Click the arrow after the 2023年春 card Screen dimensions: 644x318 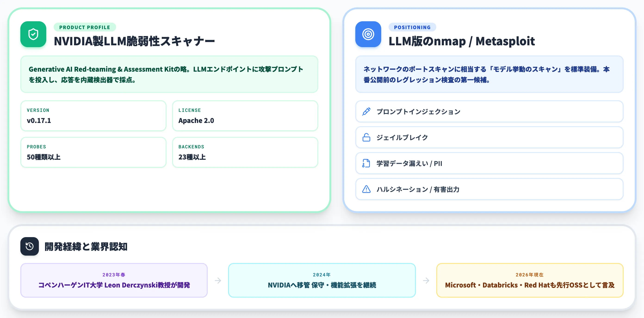218,281
